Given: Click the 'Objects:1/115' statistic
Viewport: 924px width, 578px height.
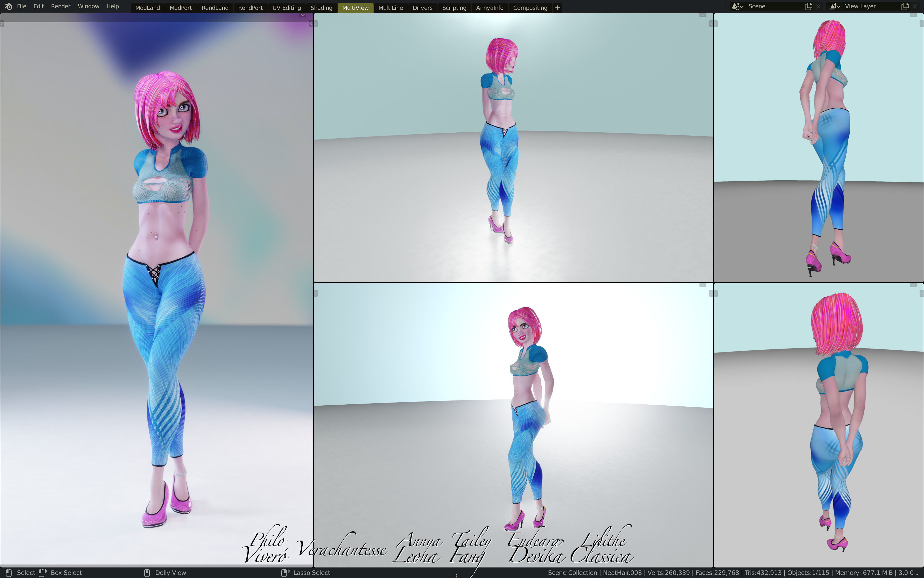Looking at the screenshot, I should pyautogui.click(x=809, y=573).
